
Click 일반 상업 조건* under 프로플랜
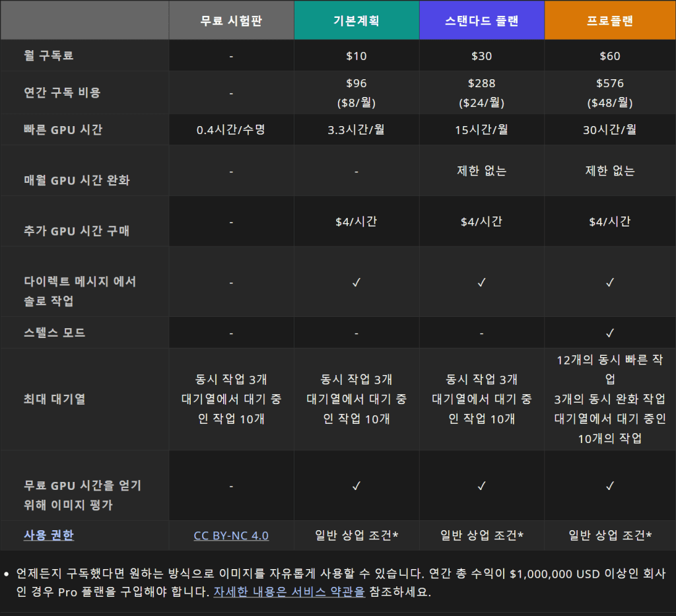610,535
